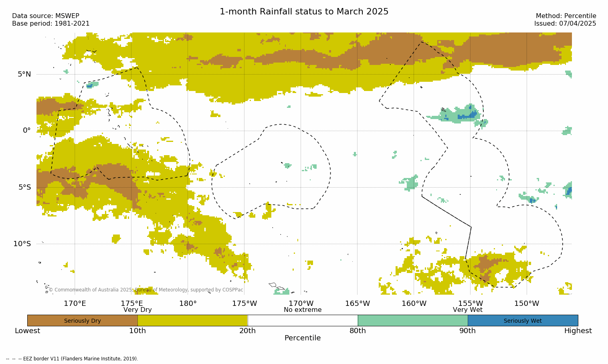
Task: Click the 'Percentile' axis label under the colorbar
Action: [x=303, y=338]
